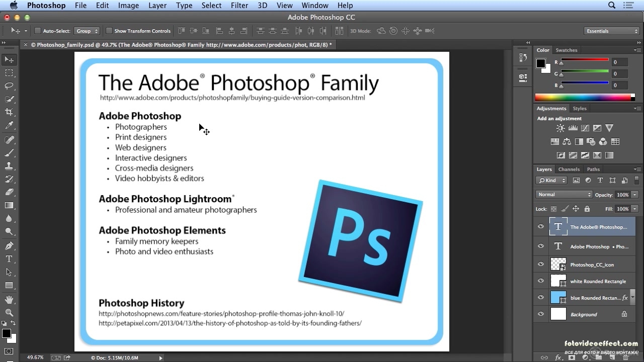Select the Rectangle shape tool

(x=9, y=285)
